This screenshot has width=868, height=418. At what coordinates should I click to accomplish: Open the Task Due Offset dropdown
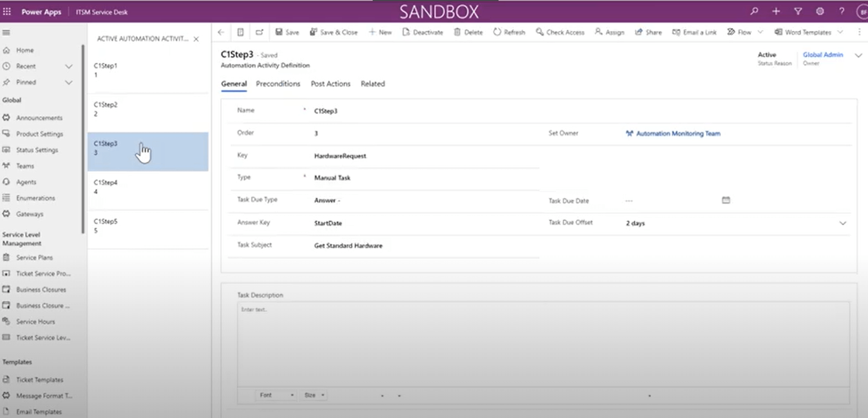click(x=843, y=223)
